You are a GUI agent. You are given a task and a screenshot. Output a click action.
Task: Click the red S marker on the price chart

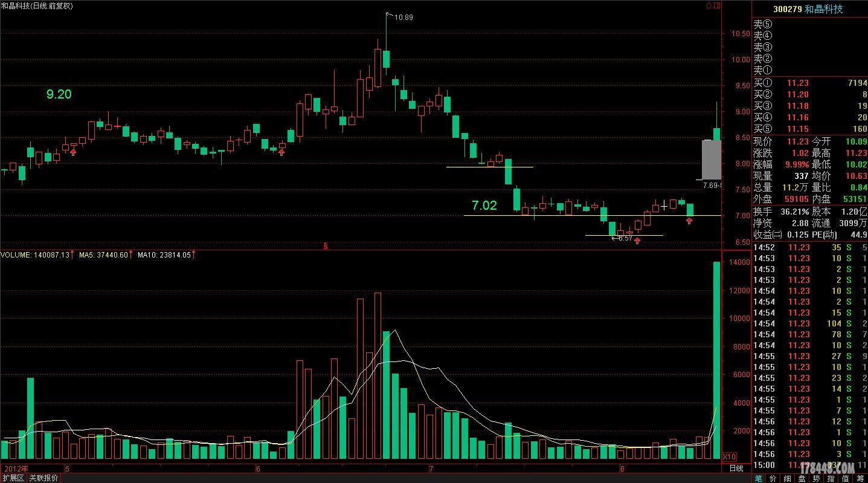tap(326, 245)
